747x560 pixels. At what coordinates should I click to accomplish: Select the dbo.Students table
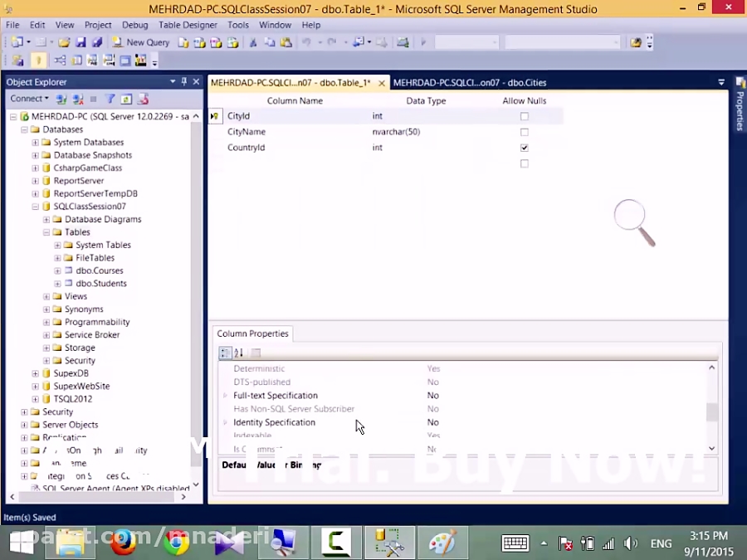[x=100, y=283]
